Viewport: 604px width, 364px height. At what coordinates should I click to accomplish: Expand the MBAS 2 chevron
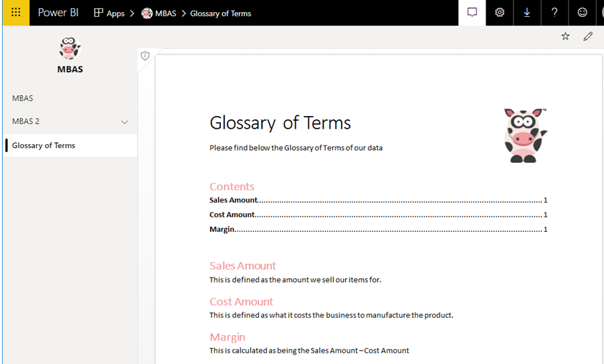[x=124, y=123]
